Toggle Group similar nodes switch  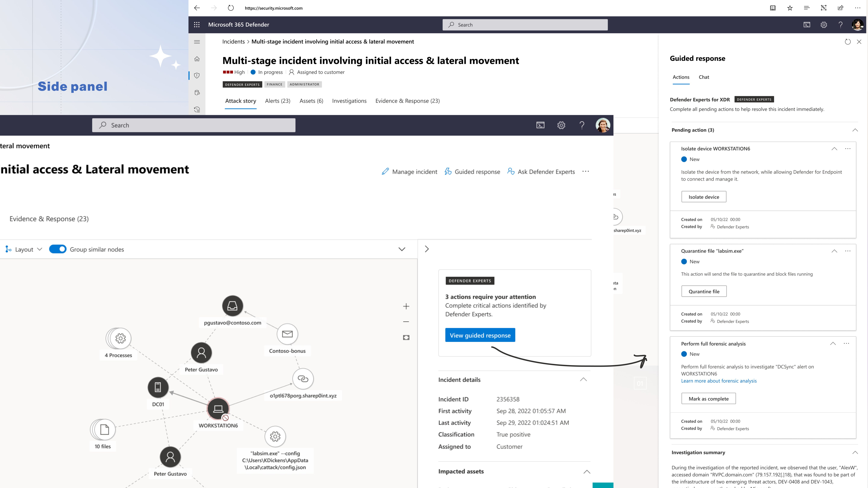[x=58, y=249]
